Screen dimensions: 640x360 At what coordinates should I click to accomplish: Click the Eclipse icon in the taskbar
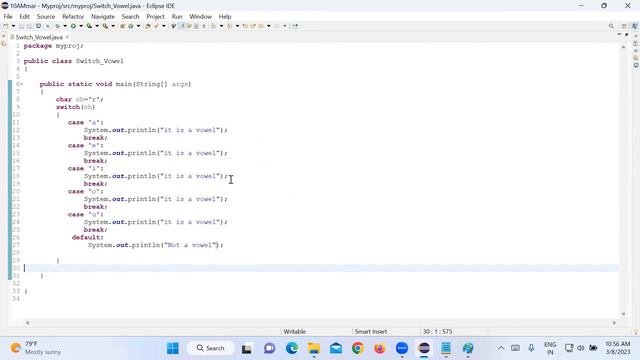point(424,348)
